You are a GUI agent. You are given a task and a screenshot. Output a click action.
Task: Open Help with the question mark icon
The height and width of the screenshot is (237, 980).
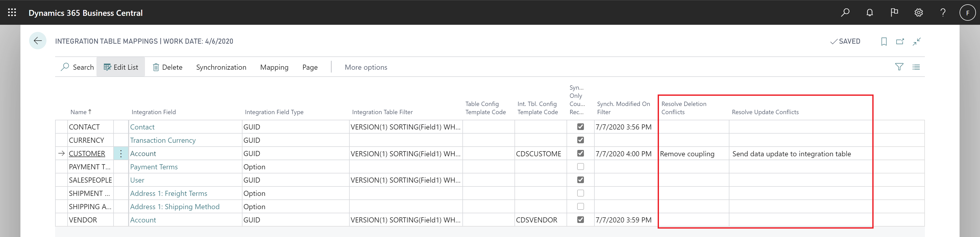pyautogui.click(x=943, y=12)
